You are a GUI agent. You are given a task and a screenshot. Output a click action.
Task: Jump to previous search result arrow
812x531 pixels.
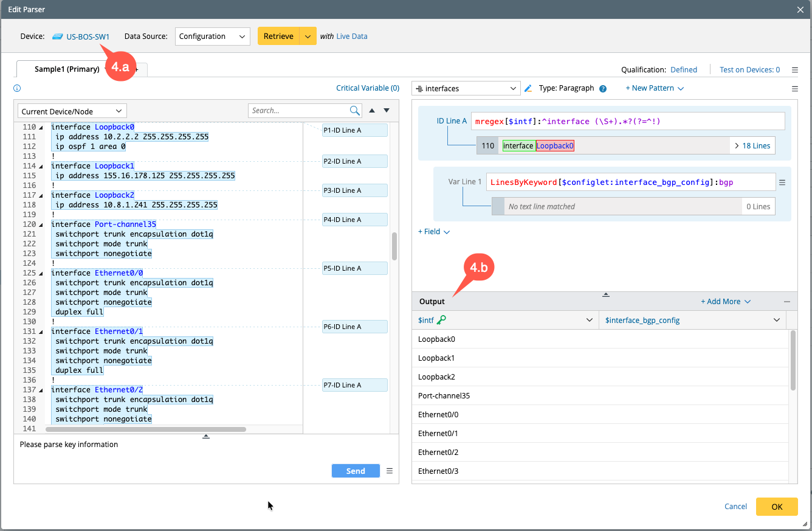pyautogui.click(x=373, y=111)
